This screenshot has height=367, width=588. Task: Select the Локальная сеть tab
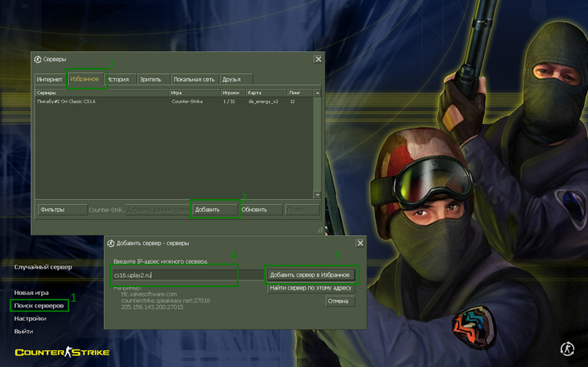click(x=194, y=80)
